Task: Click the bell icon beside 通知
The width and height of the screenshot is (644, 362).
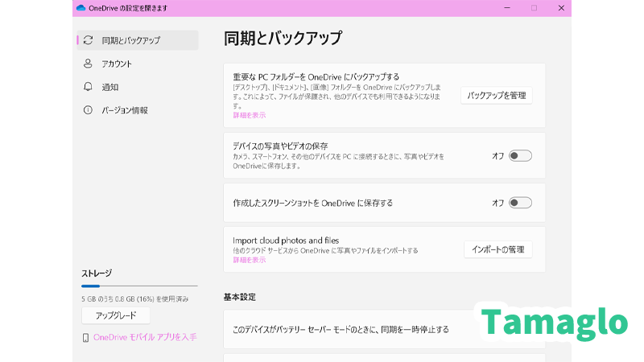Action: [x=88, y=87]
